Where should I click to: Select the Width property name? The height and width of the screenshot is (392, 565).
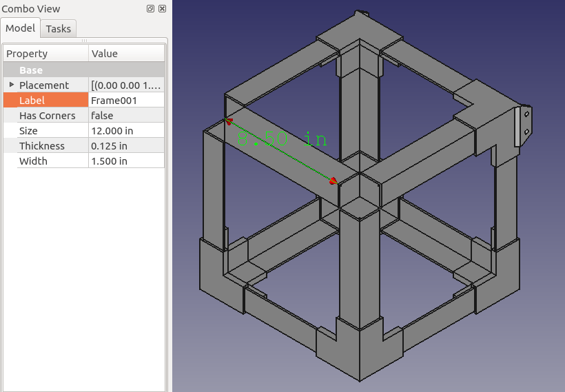(45, 161)
